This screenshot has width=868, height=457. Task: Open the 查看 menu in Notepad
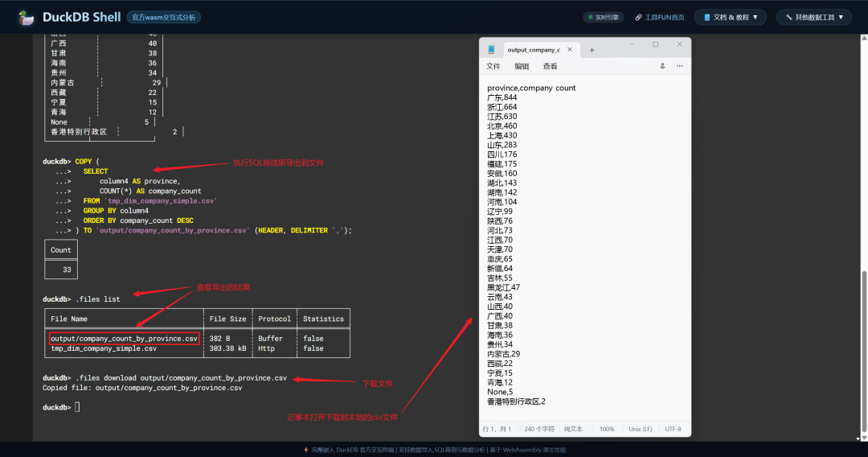pos(550,66)
